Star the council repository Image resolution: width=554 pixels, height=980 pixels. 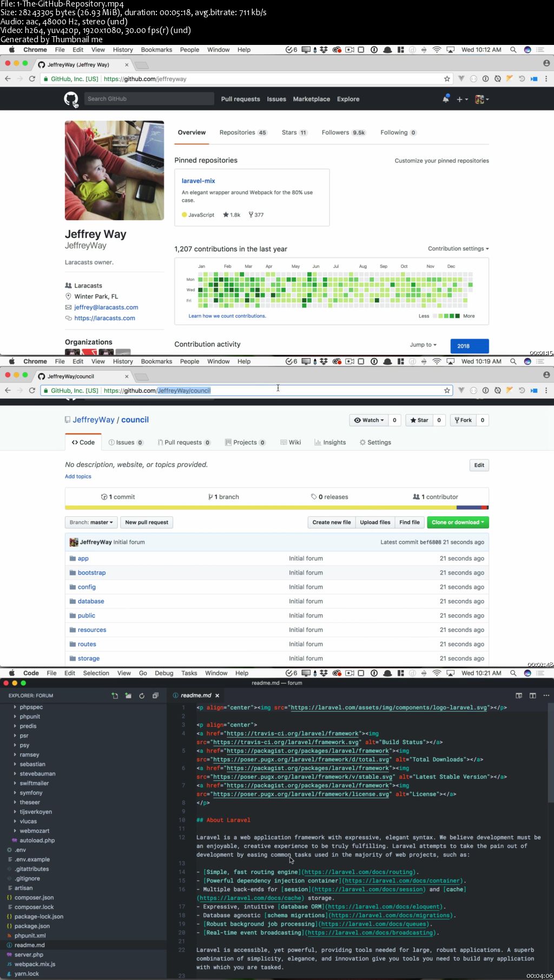point(419,420)
